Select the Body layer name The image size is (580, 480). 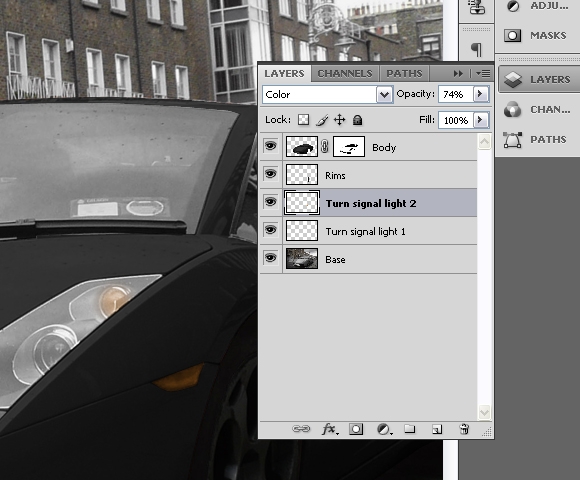(x=384, y=148)
